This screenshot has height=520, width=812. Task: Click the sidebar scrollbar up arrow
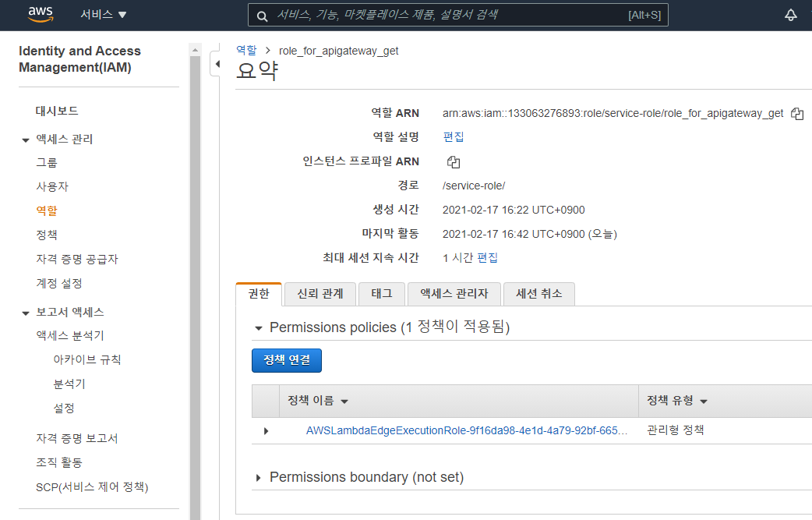tap(196, 50)
